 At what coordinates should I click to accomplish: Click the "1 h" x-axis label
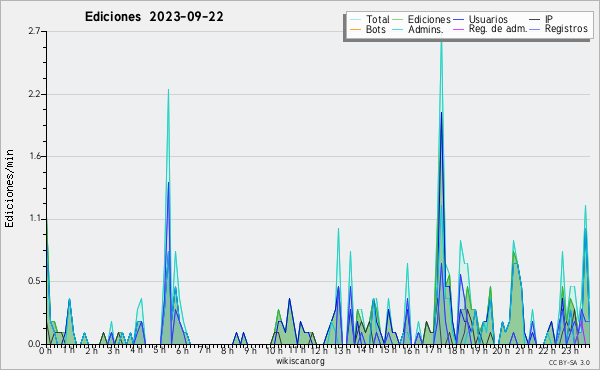(69, 350)
